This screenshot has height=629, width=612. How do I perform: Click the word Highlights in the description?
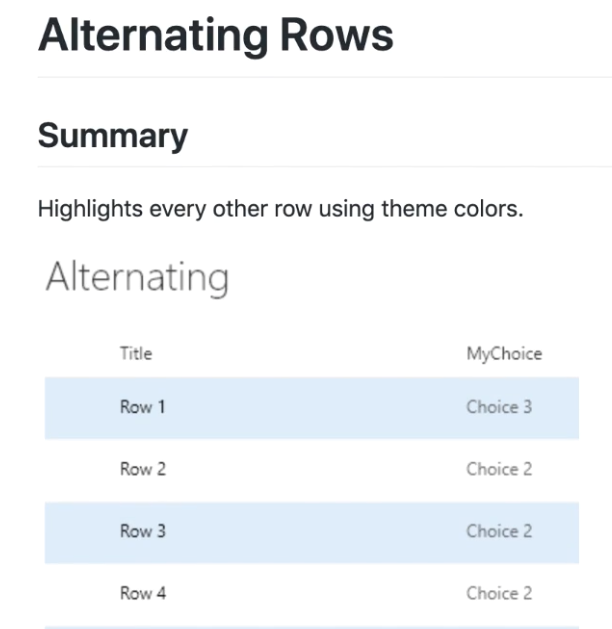pos(90,209)
